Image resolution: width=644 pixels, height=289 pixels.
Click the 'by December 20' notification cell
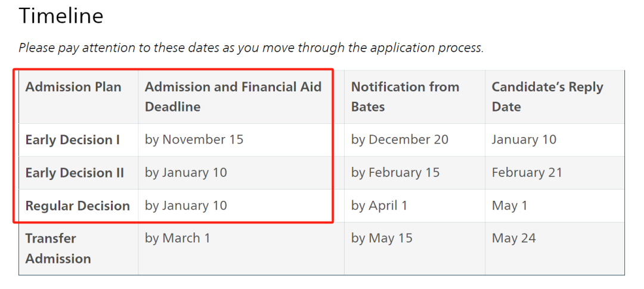(400, 139)
